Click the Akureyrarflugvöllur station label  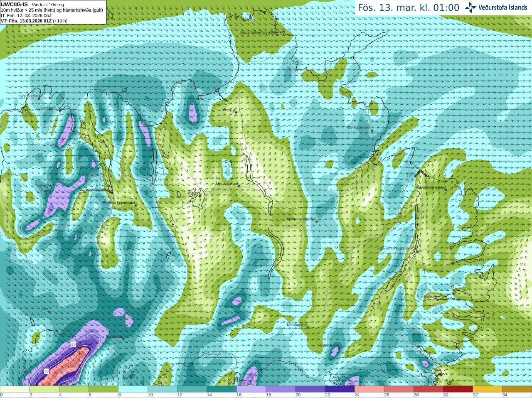[94, 189]
